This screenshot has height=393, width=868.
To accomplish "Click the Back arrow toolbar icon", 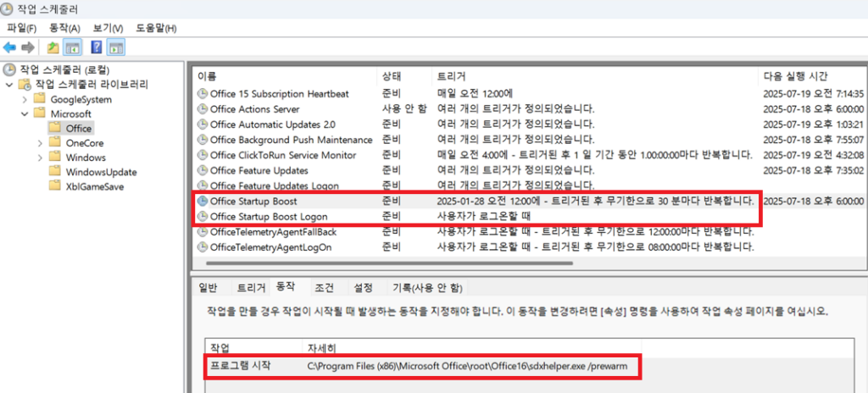I will click(9, 47).
